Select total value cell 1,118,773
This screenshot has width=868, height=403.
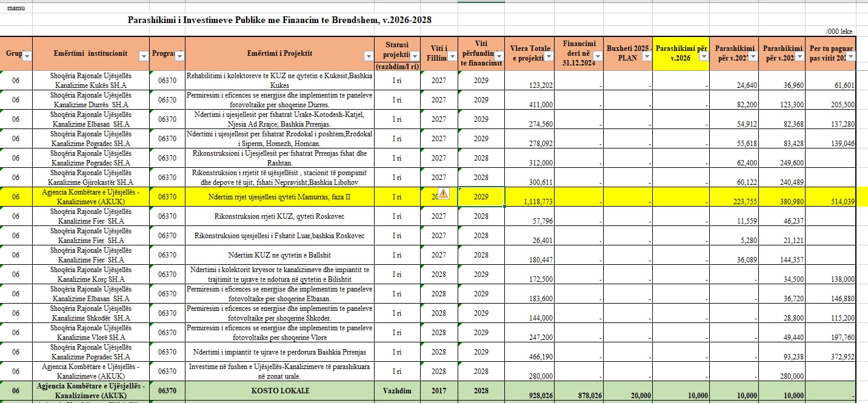(x=530, y=196)
